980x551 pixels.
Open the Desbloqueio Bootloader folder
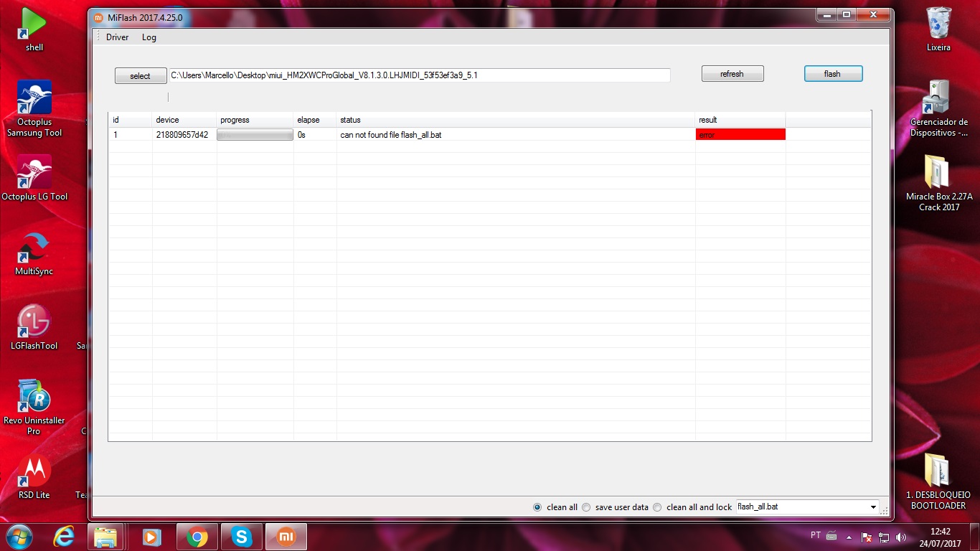[938, 481]
